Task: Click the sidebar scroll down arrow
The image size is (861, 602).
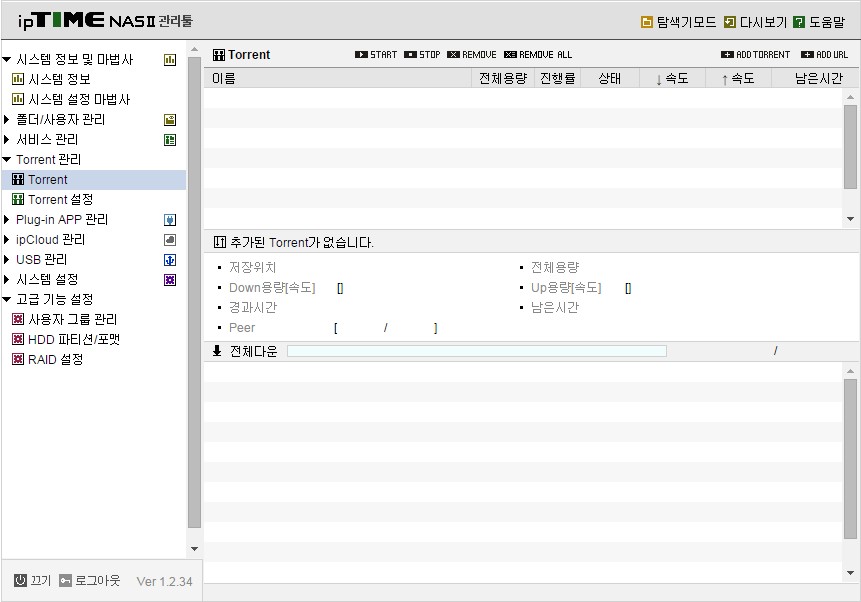Action: click(x=194, y=549)
